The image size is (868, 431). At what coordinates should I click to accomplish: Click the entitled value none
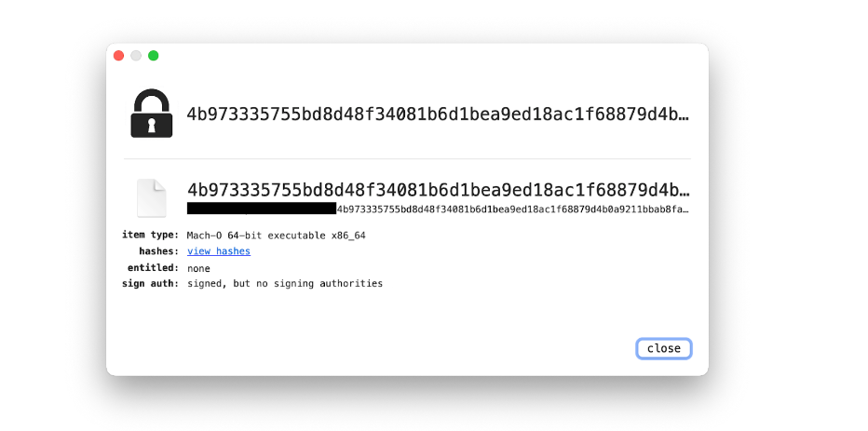tap(198, 268)
